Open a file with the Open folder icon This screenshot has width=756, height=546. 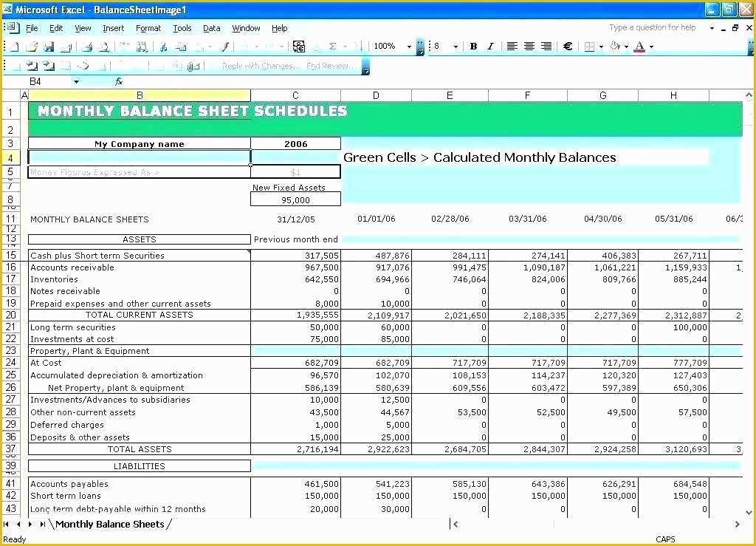pyautogui.click(x=32, y=47)
